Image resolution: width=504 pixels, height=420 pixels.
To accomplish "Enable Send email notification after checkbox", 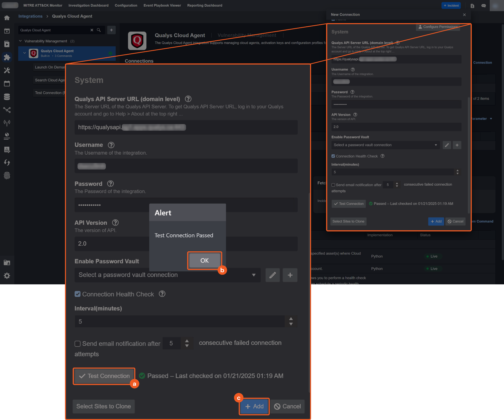I will pyautogui.click(x=78, y=344).
